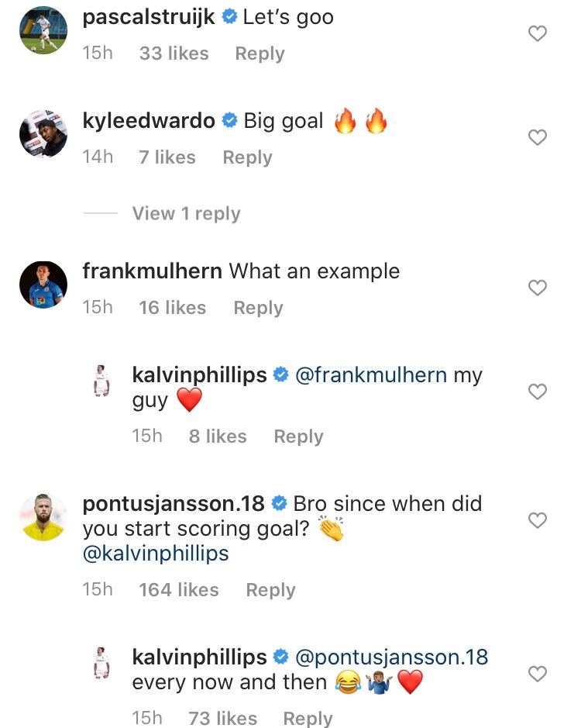Screen dimensions: 581x728
Task: Tap kalvinphillips's avatar on "my guy" reply
Action: click(101, 380)
